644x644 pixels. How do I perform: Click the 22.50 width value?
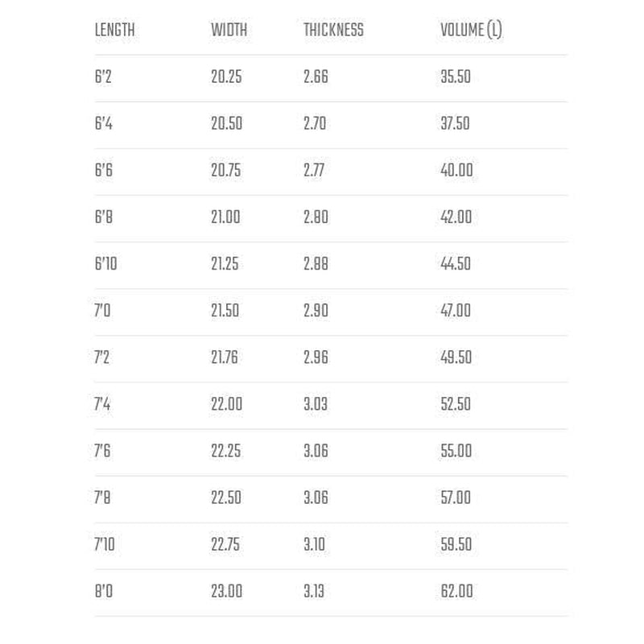pos(226,498)
